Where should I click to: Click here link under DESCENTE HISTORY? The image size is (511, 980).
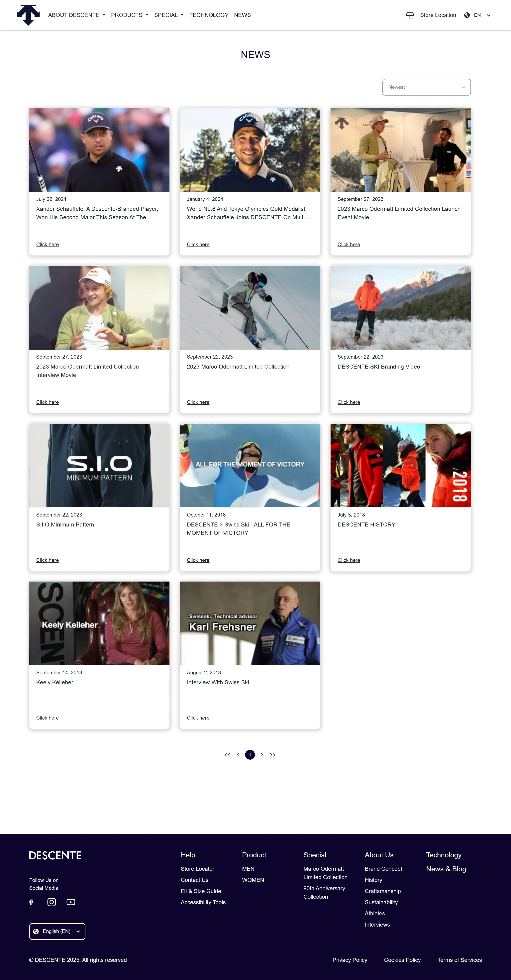[348, 560]
